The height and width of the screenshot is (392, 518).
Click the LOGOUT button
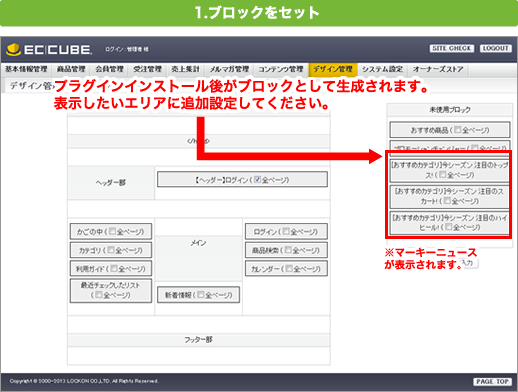click(x=496, y=48)
